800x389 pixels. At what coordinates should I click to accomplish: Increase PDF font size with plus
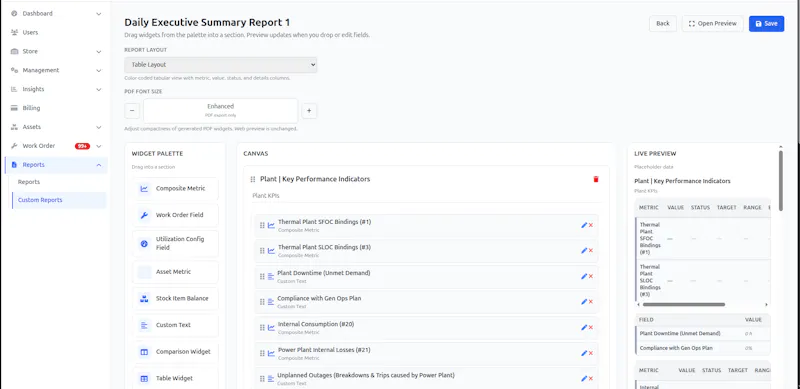click(x=309, y=111)
